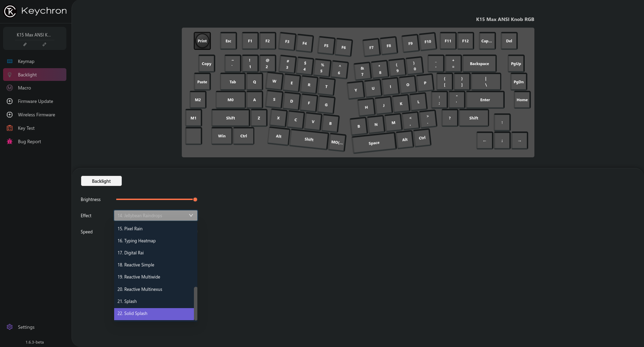Click the Key Test icon

(x=10, y=128)
